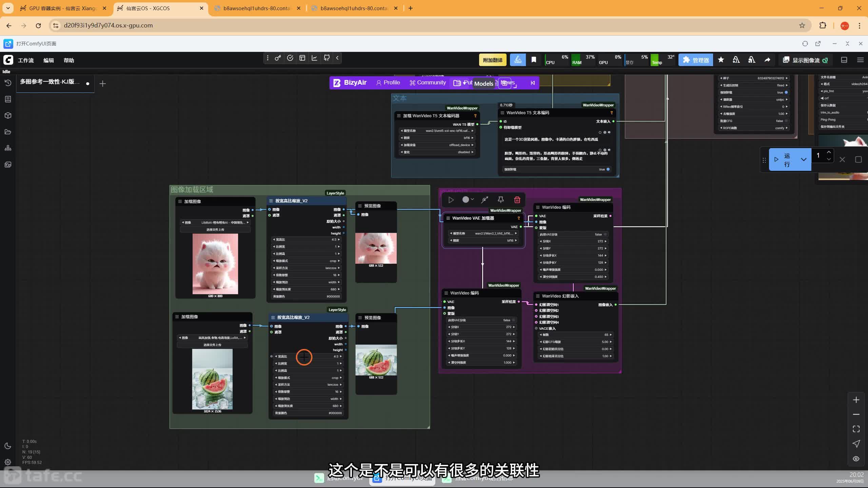Click the bookmark icon in top bar
This screenshot has width=868, height=488.
click(x=534, y=60)
